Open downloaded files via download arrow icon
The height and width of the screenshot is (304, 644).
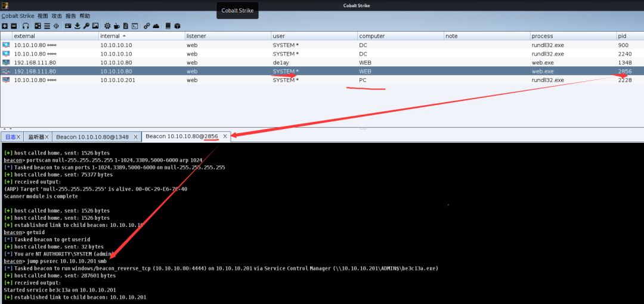pyautogui.click(x=77, y=26)
